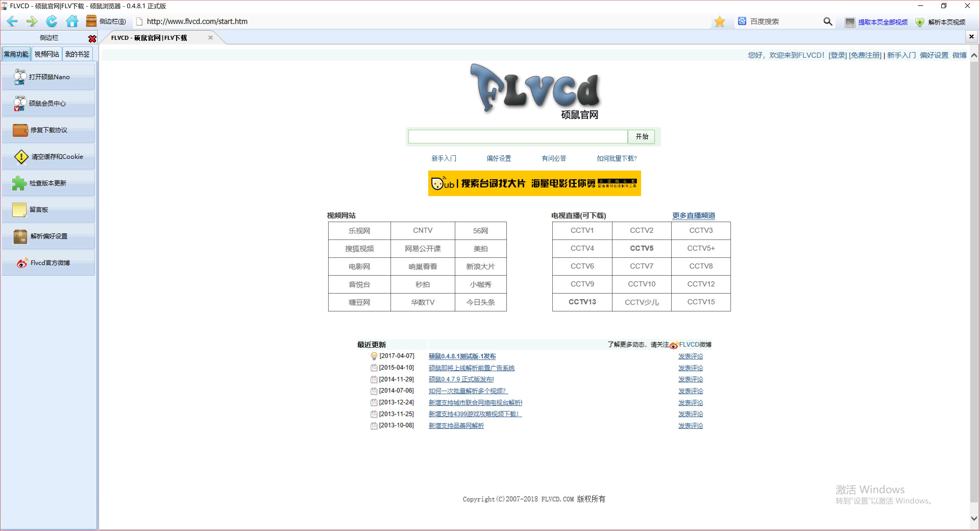
Task: Bookmark page with yellow star icon
Action: [x=719, y=21]
